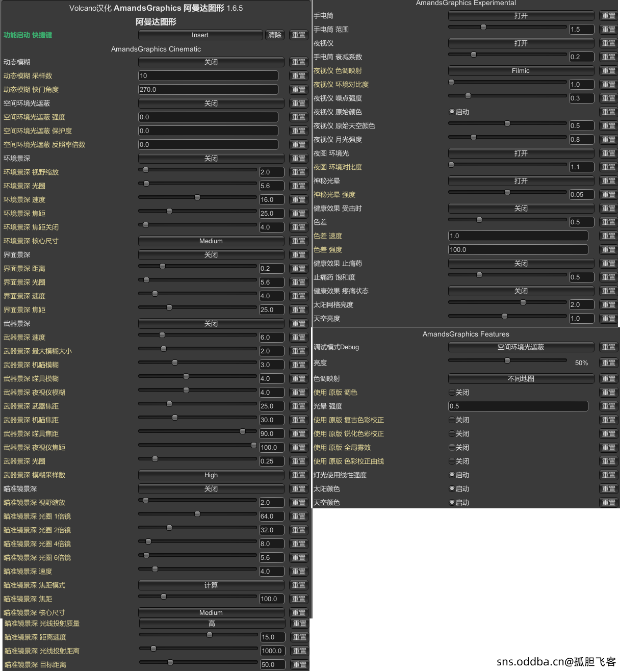The width and height of the screenshot is (620, 672).
Task: Open 调试模式Debug dropdown
Action: (x=521, y=347)
